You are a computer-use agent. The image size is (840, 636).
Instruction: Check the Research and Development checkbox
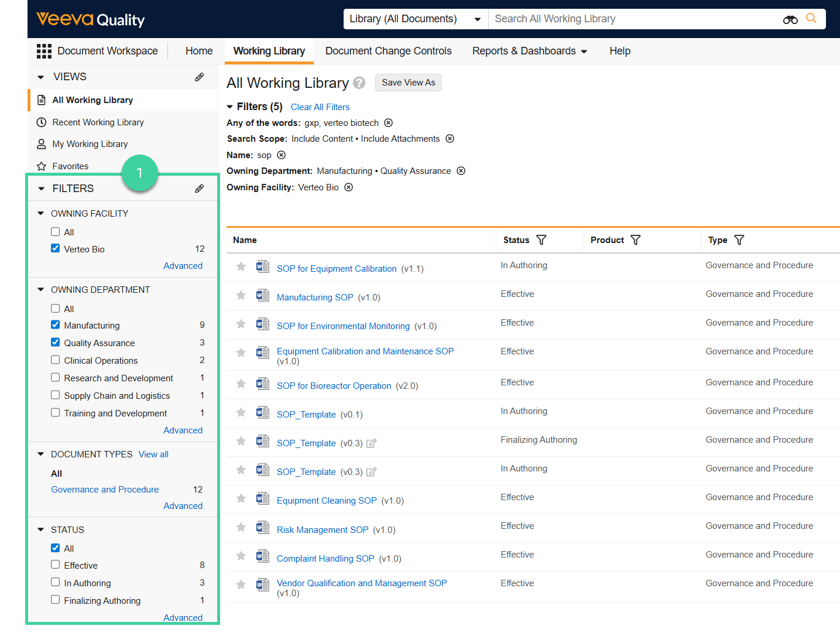click(55, 378)
